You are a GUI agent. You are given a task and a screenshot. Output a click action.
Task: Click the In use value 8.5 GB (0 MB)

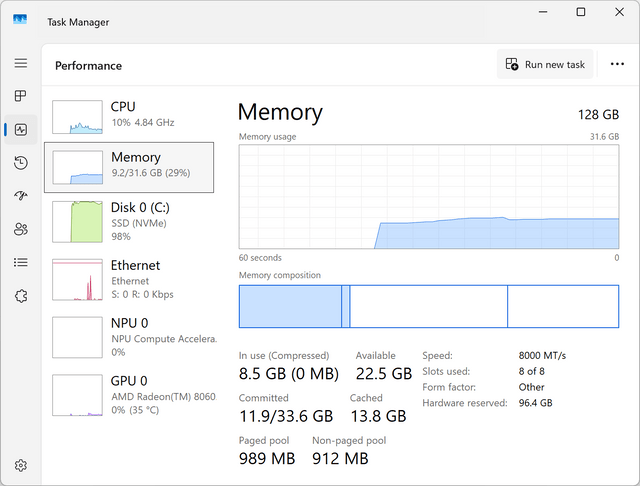[289, 373]
